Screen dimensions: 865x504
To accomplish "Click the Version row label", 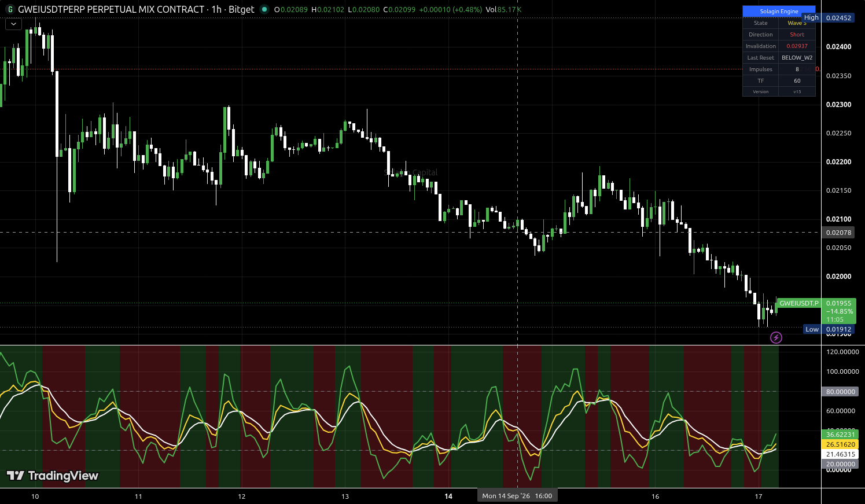I will click(761, 91).
